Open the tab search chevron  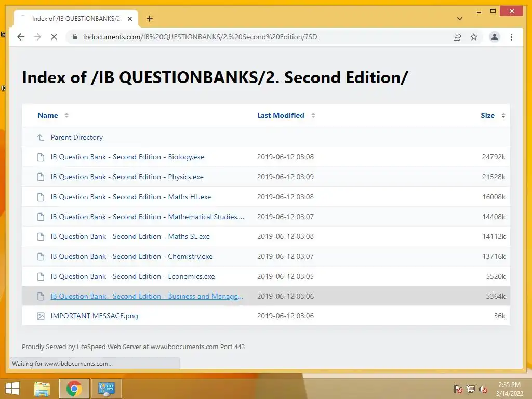coord(460,19)
